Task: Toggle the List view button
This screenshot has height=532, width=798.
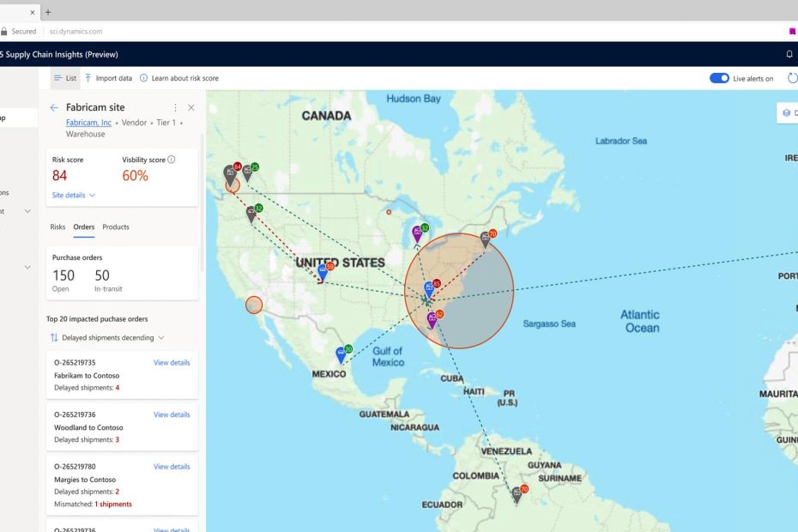Action: click(64, 78)
